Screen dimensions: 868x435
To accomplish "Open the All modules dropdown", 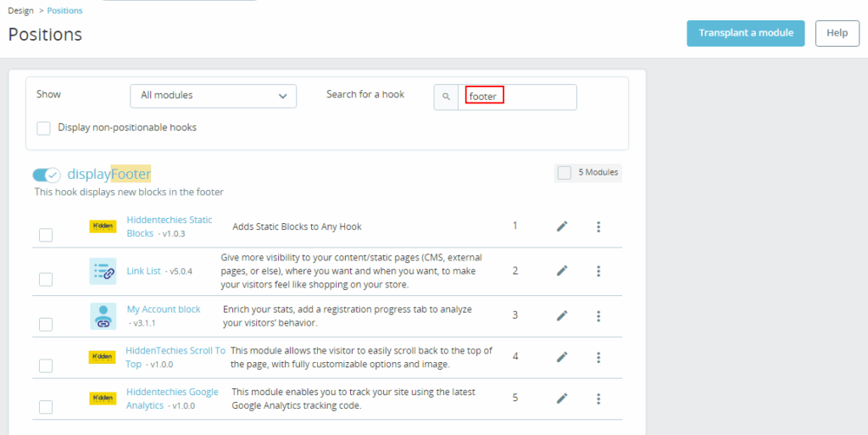I will (214, 96).
